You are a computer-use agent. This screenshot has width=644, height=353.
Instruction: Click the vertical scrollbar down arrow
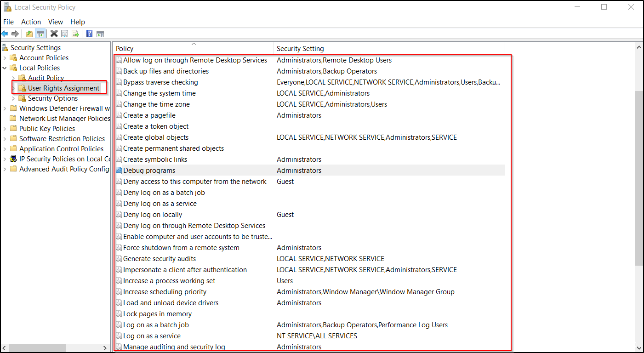click(638, 348)
